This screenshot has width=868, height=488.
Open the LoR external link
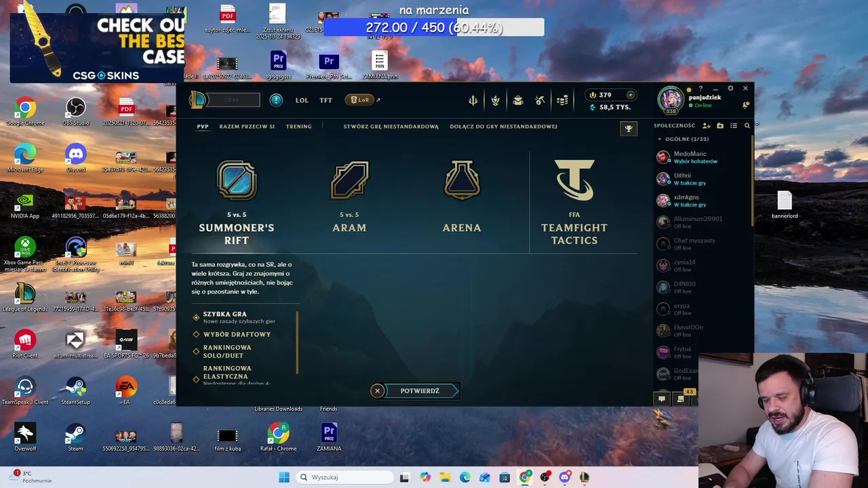click(363, 100)
